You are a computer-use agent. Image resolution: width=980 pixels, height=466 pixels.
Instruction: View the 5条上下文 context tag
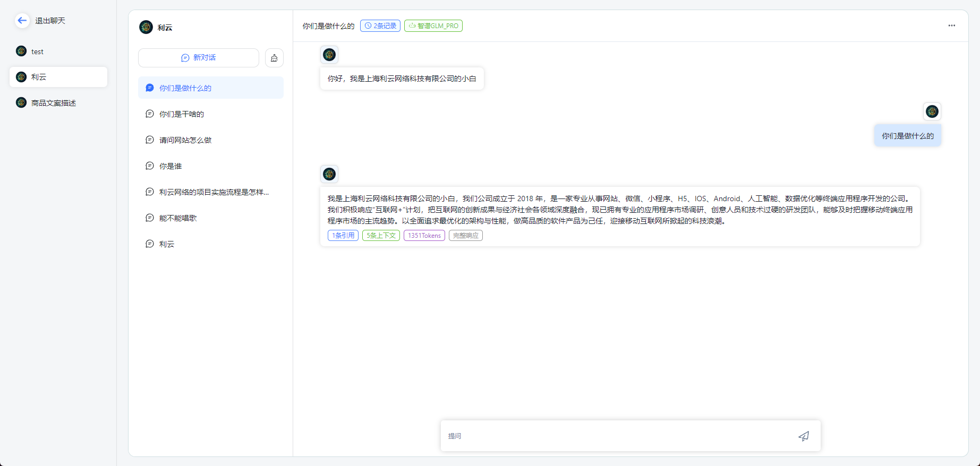pyautogui.click(x=381, y=235)
